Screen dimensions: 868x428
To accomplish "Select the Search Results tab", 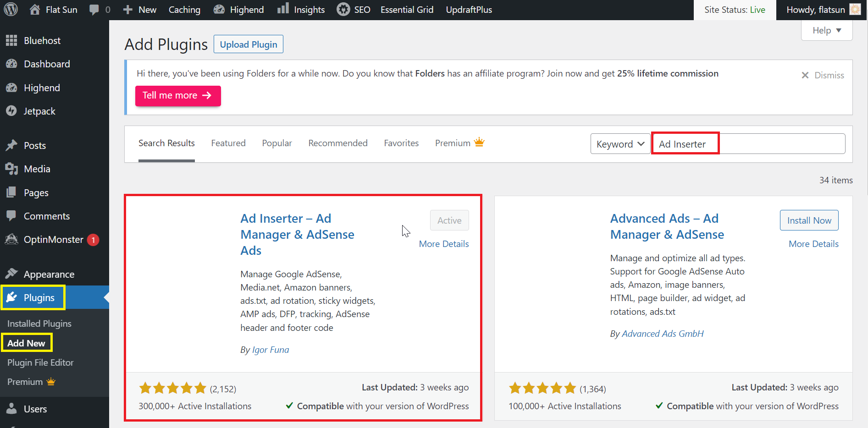I will (166, 143).
